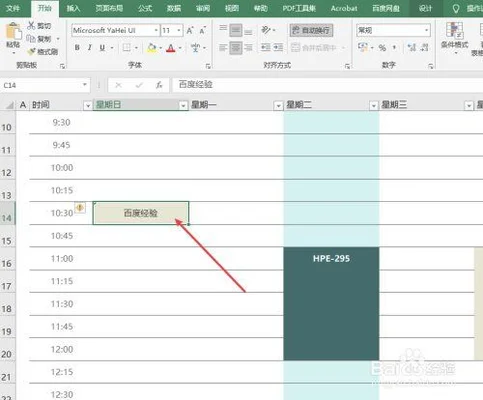Toggle Wrap Text (自动换行)
The image size is (483, 400).
[x=311, y=30]
